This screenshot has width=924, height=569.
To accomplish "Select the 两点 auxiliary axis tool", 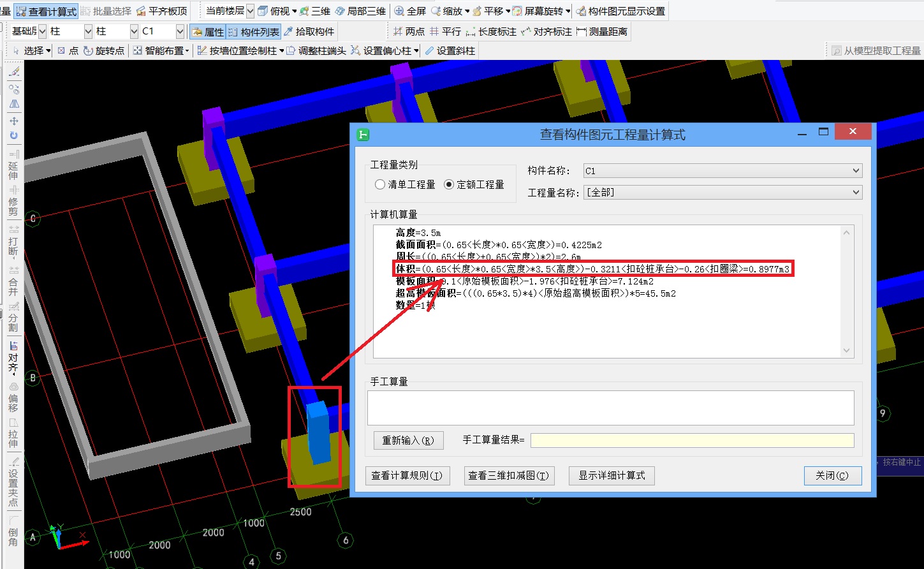I will click(409, 32).
